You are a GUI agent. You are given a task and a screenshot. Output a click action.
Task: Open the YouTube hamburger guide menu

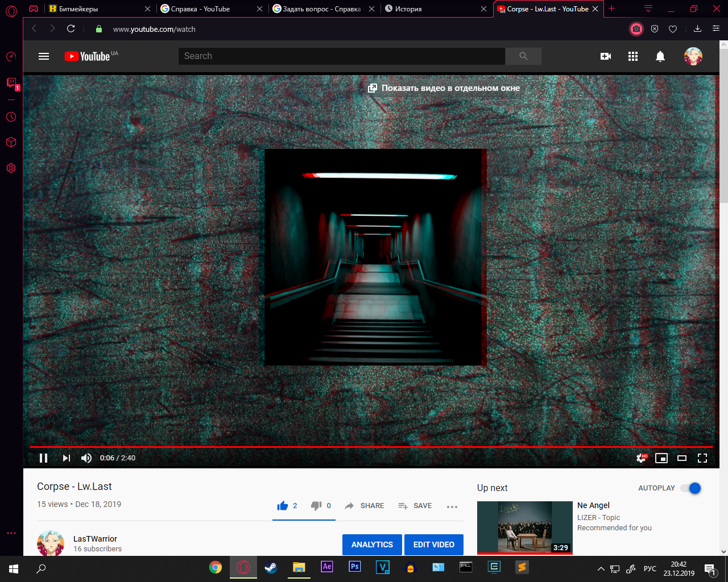(x=44, y=56)
